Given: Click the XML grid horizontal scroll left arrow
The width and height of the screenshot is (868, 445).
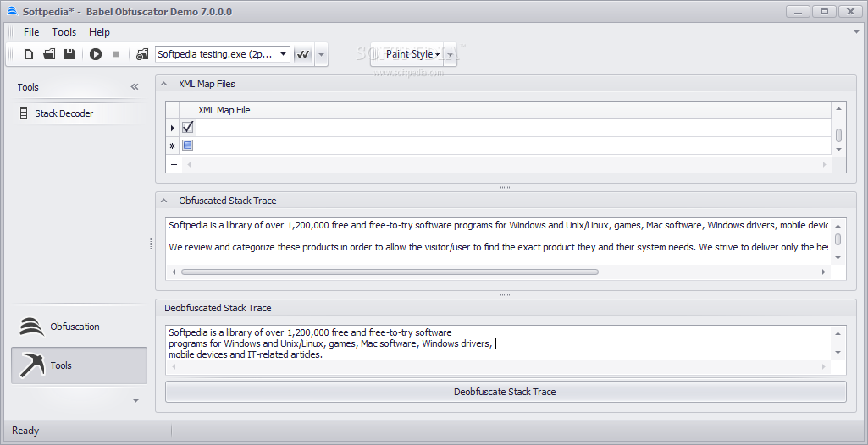Looking at the screenshot, I should pyautogui.click(x=188, y=164).
